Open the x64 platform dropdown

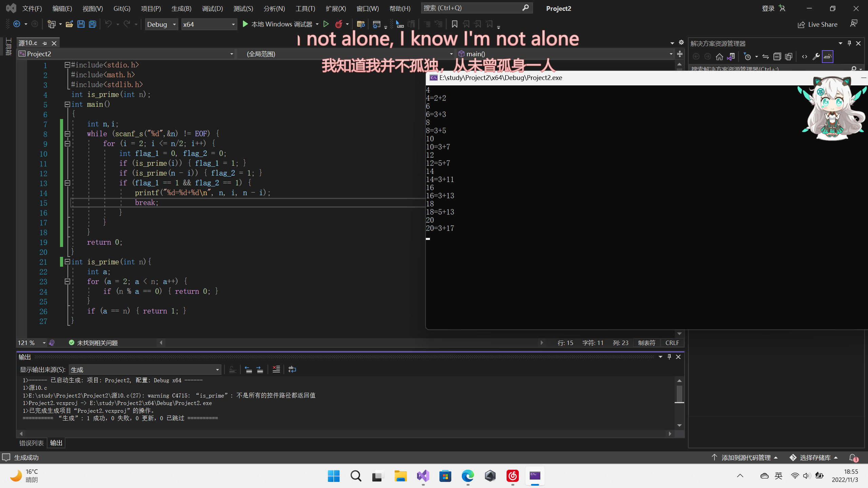(209, 24)
